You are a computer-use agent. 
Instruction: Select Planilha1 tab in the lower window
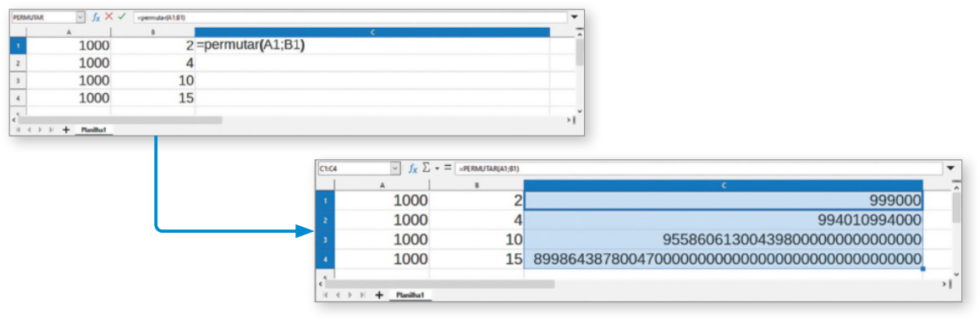(x=410, y=295)
